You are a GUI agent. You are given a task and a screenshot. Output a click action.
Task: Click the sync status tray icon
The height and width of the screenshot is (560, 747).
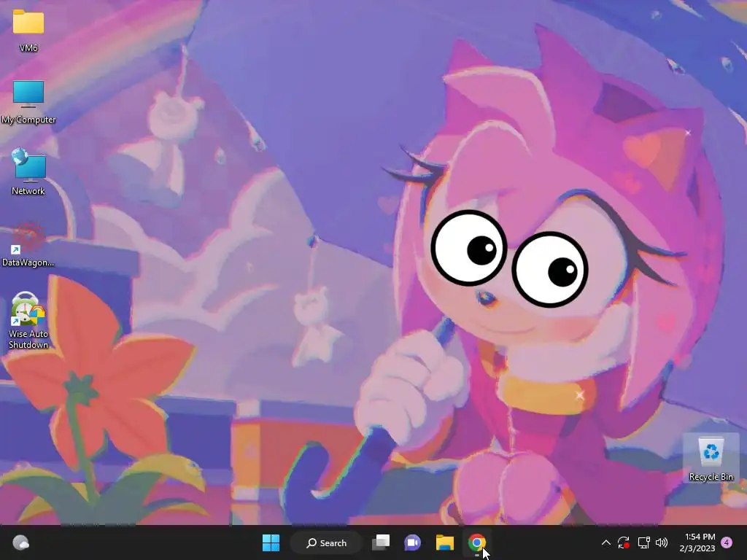pos(624,542)
